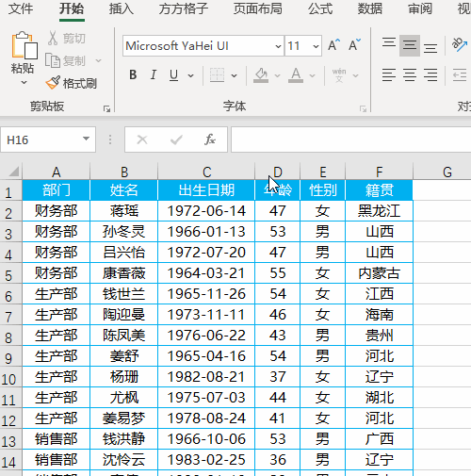The height and width of the screenshot is (476, 471).
Task: Open the Name Box dropdown arrow
Action: 86,139
